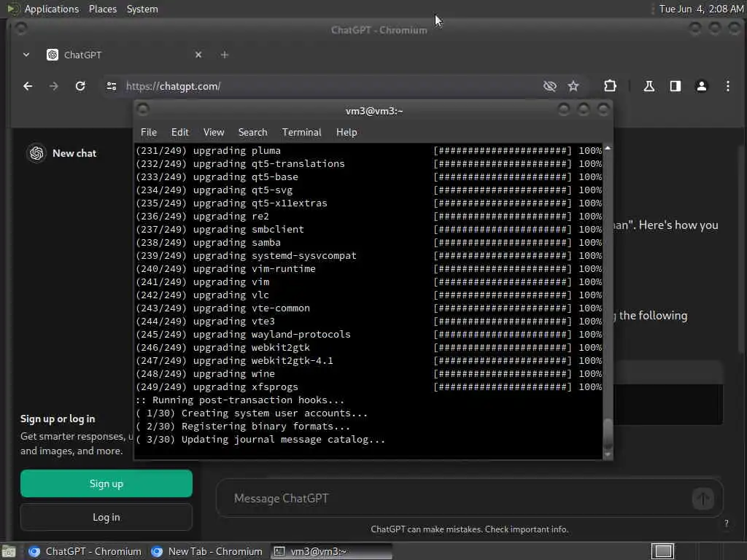Open terminal Search menu
The image size is (747, 560).
tap(252, 133)
